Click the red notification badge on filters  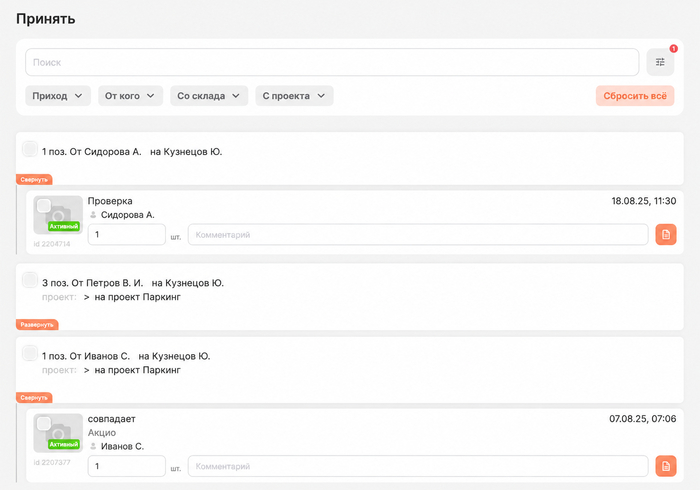(x=673, y=49)
